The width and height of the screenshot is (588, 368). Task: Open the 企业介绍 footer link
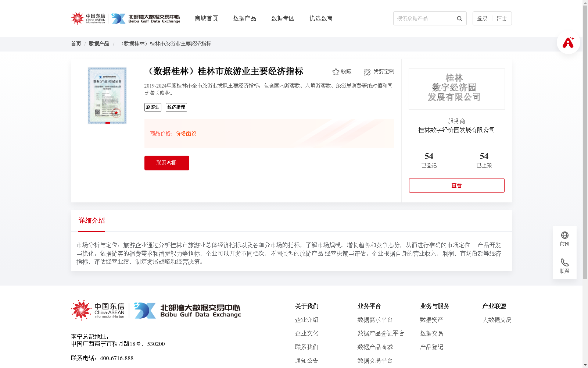306,320
